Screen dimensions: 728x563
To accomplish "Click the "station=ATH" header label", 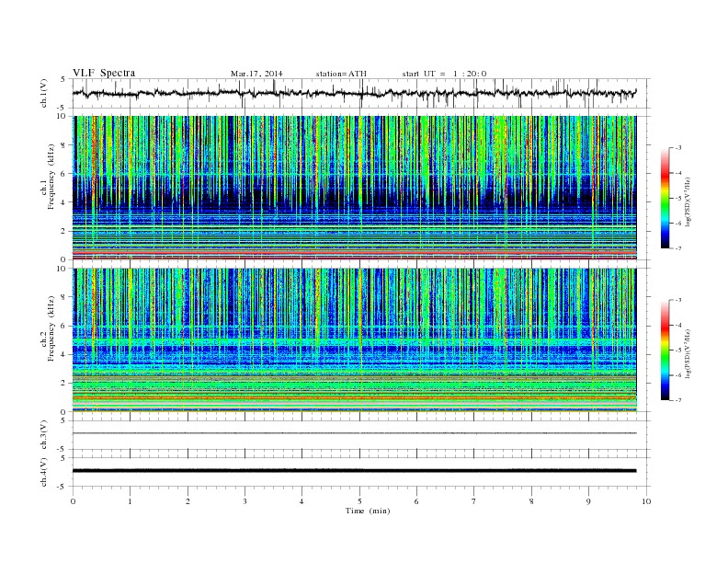I will [341, 74].
